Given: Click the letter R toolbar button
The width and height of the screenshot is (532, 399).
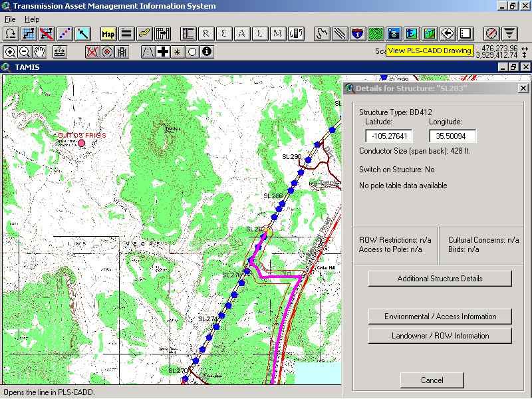Looking at the screenshot, I should [207, 33].
